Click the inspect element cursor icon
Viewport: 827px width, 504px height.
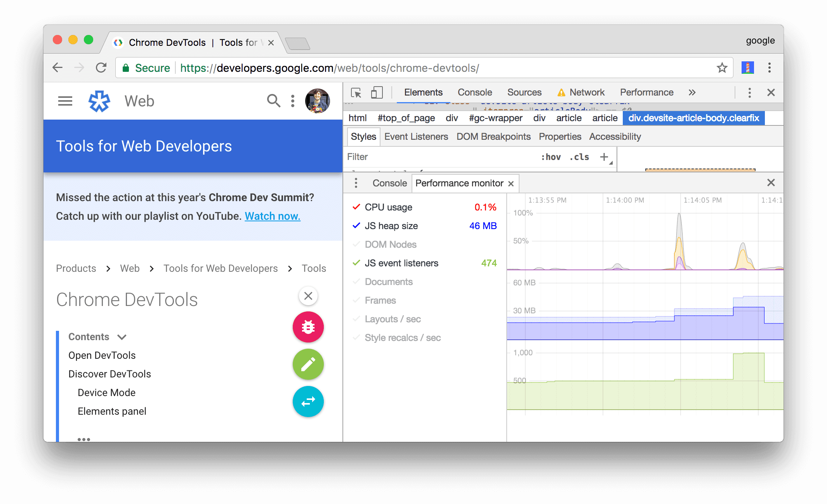[356, 93]
